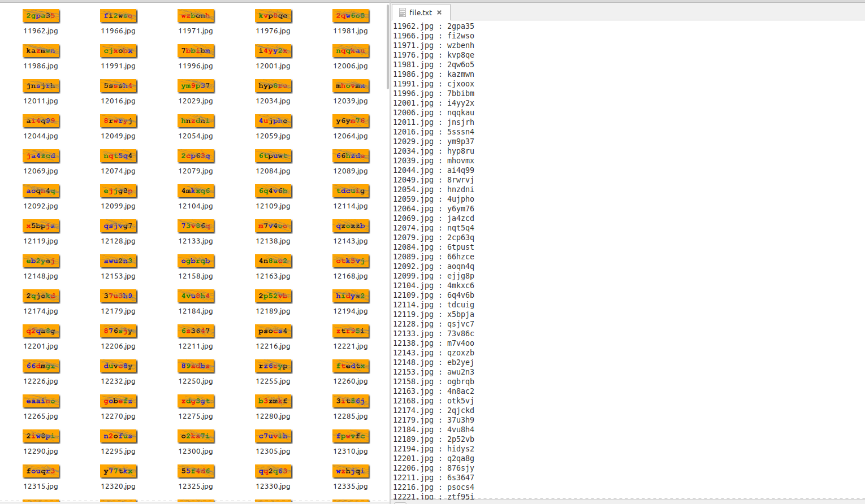Place cursor on line '12064.jpg : y6ym76'

coord(434,208)
